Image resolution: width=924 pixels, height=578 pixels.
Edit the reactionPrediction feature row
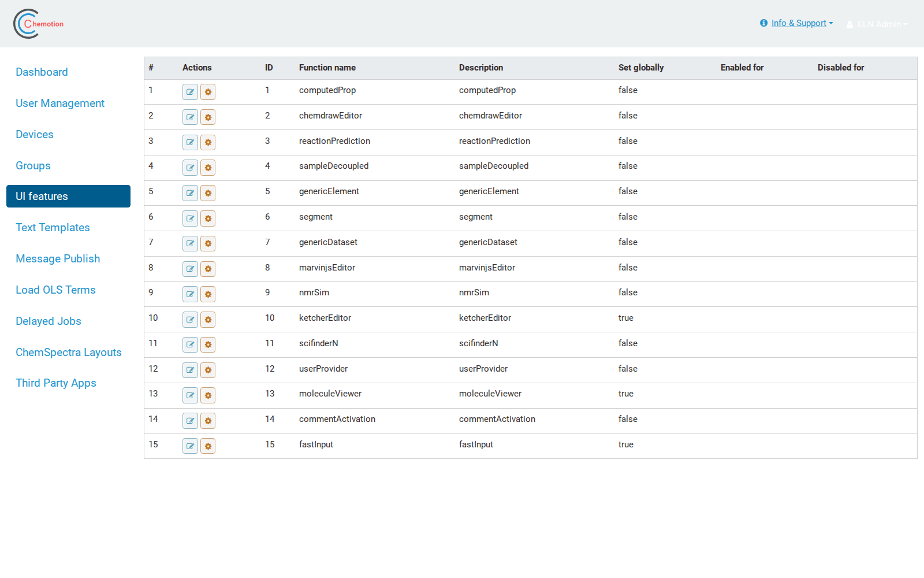click(x=190, y=142)
